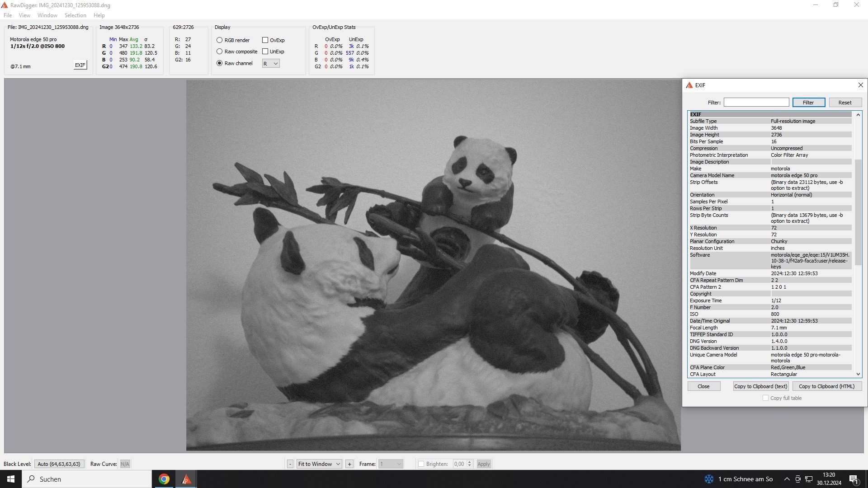This screenshot has height=488, width=868.
Task: Open the View menu
Action: click(x=24, y=15)
